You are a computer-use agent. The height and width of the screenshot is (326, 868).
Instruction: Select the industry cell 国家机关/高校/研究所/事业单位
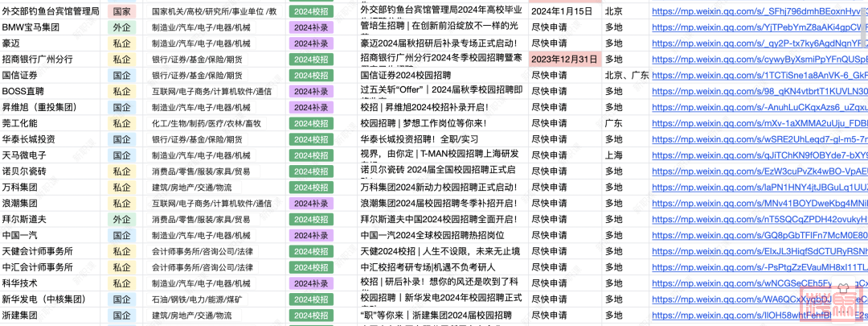point(215,10)
